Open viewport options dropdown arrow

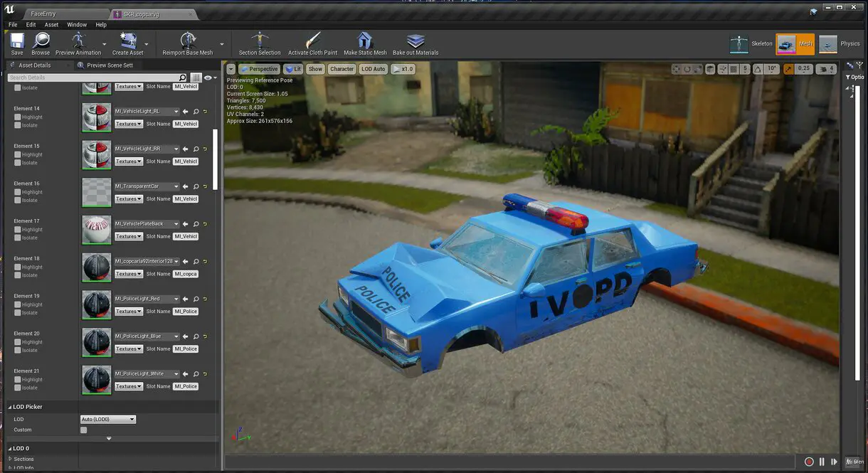231,69
